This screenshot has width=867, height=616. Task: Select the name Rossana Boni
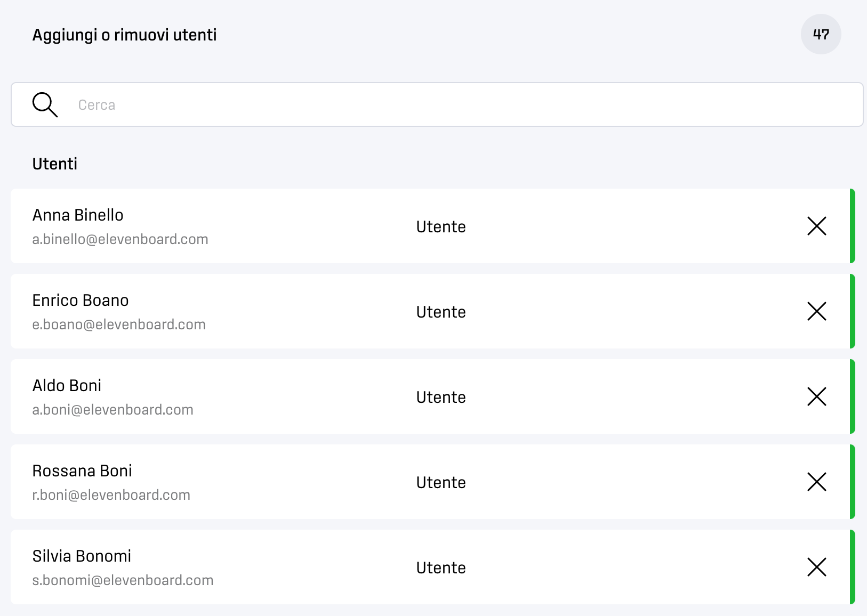tap(82, 471)
